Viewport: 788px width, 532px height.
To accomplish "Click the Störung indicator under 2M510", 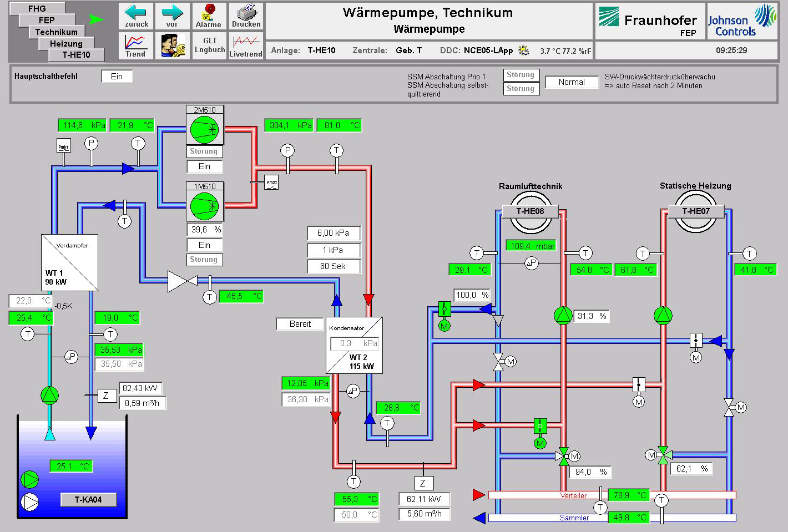I will click(204, 151).
